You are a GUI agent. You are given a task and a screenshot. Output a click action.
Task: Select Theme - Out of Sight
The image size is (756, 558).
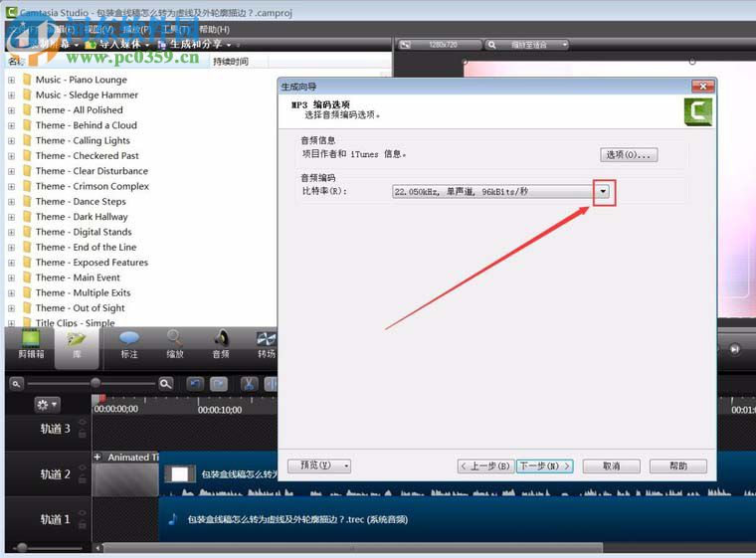[x=80, y=308]
